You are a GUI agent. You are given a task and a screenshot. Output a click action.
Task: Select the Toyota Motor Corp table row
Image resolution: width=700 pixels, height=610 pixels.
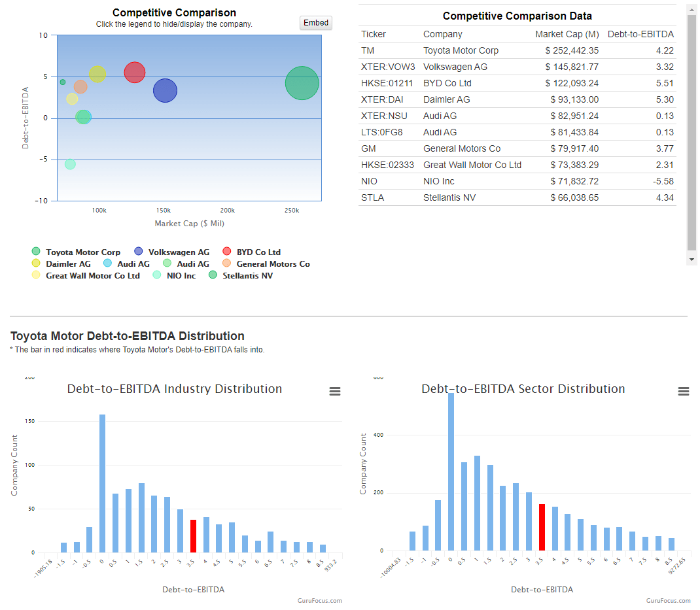click(458, 50)
